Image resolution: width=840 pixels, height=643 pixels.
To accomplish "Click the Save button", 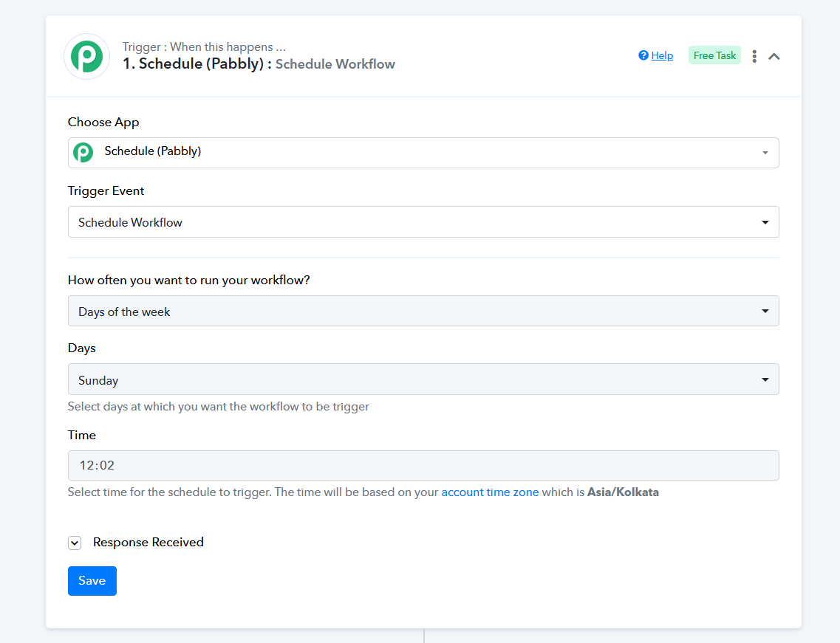I will [x=92, y=581].
